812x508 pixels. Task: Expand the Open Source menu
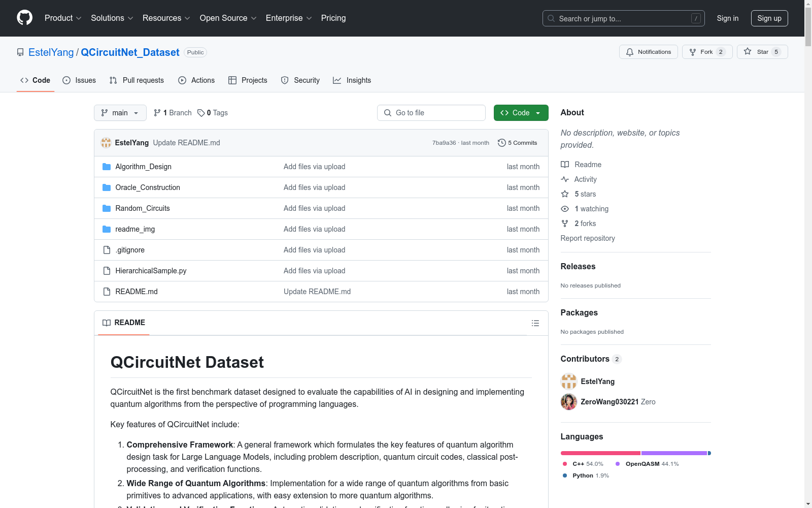pyautogui.click(x=228, y=18)
